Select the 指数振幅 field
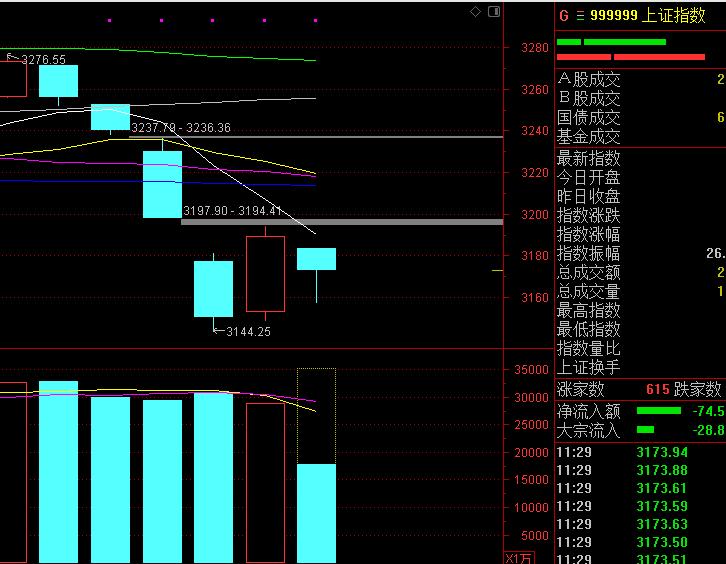726x564 pixels. (640, 253)
